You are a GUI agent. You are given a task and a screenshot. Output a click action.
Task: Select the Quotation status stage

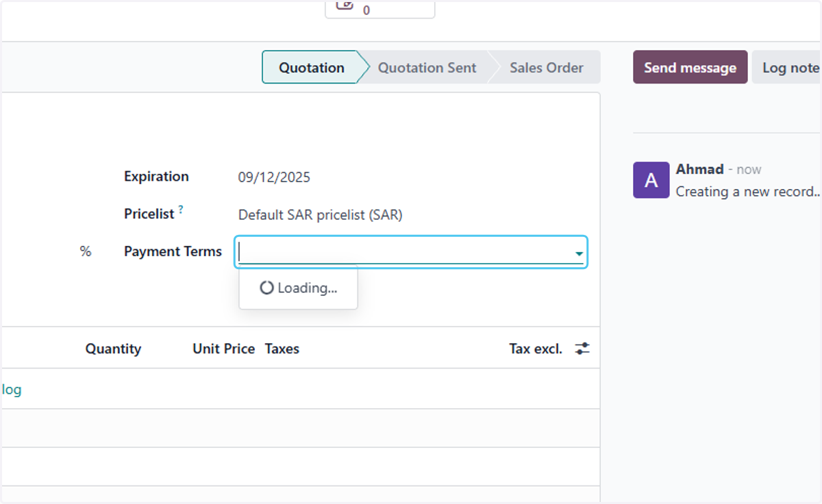pos(312,67)
